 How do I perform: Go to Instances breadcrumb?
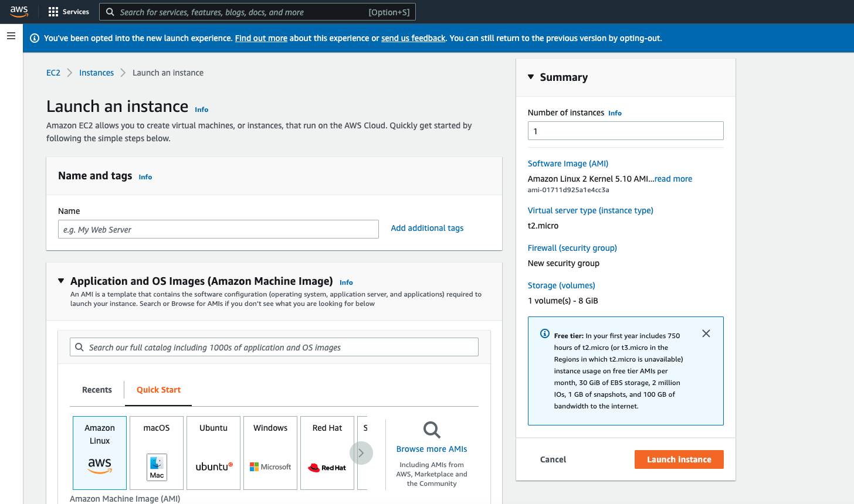tap(97, 73)
